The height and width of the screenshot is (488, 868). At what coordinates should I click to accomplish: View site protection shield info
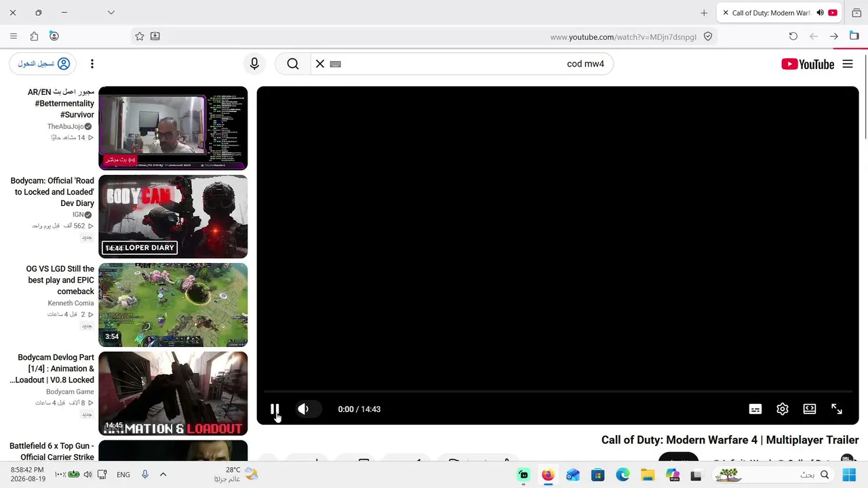pos(708,37)
